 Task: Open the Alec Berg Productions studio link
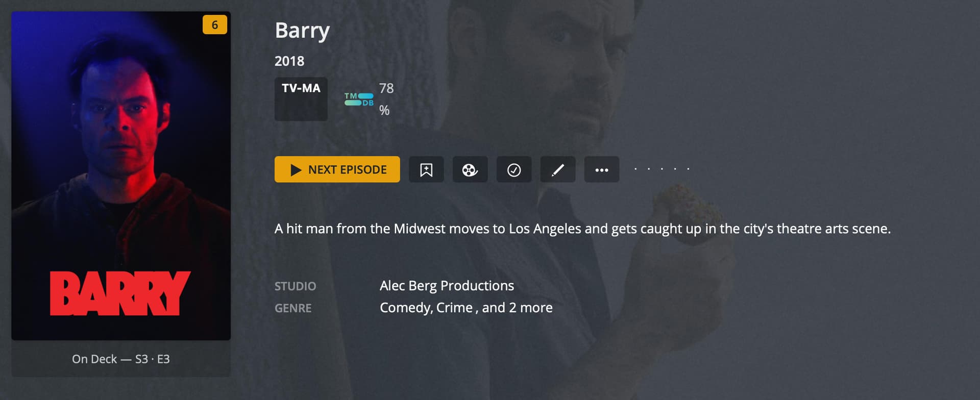point(447,286)
